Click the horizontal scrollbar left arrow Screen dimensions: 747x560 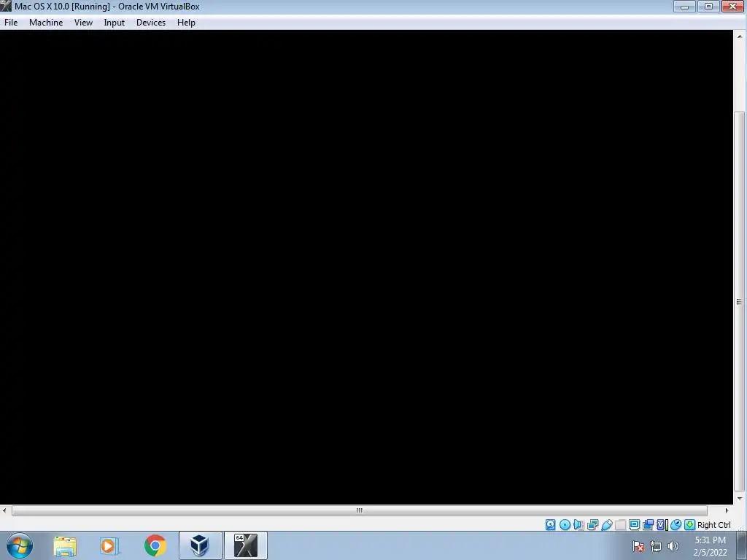5,510
